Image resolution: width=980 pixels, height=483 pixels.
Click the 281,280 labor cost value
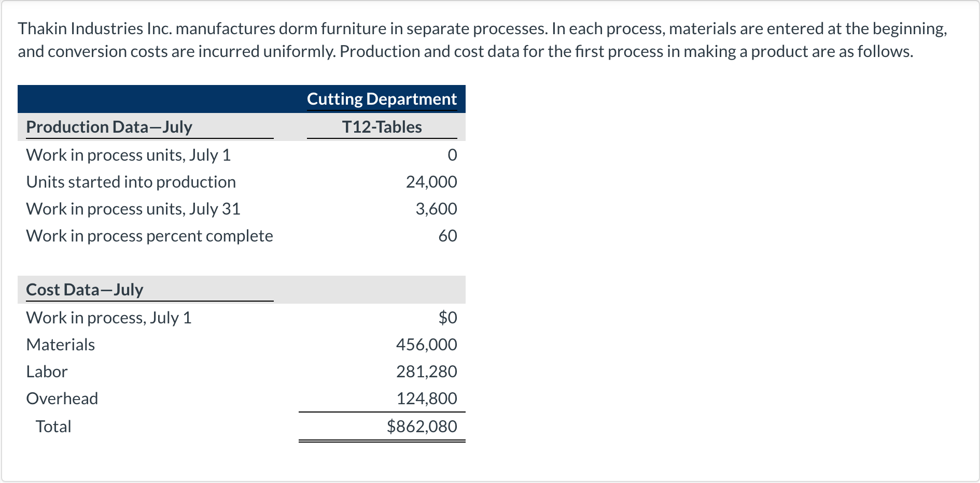426,372
